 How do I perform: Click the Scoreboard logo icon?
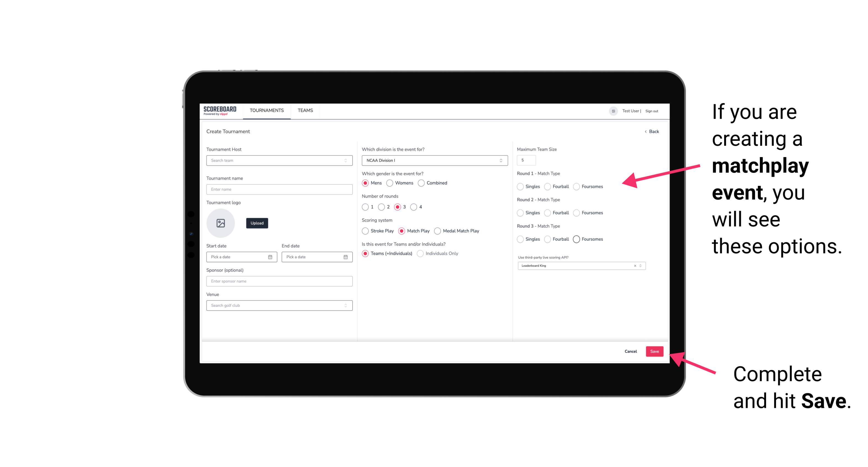pos(221,110)
